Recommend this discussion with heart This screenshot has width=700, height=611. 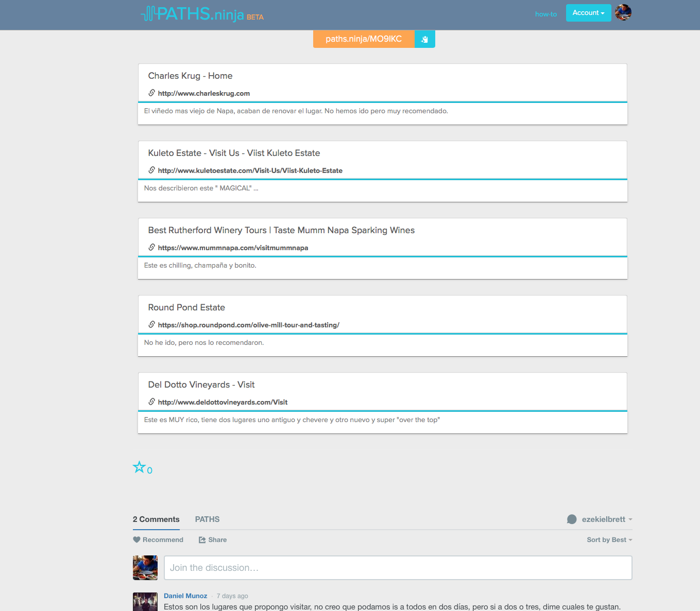[x=158, y=539]
